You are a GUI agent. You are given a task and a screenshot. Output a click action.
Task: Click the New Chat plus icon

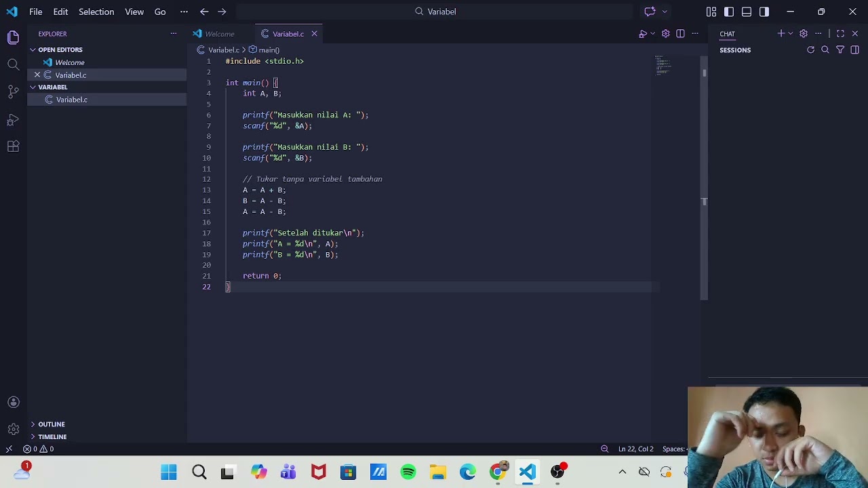[781, 34]
